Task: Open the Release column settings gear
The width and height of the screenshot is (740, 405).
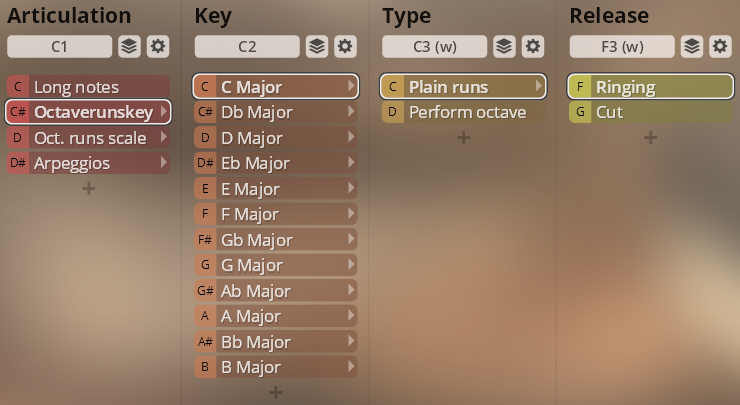Action: pos(720,46)
